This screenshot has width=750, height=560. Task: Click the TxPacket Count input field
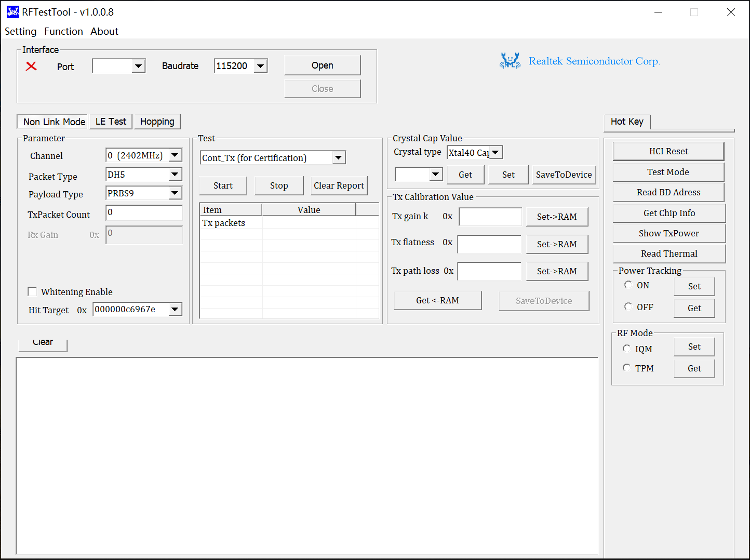(144, 213)
